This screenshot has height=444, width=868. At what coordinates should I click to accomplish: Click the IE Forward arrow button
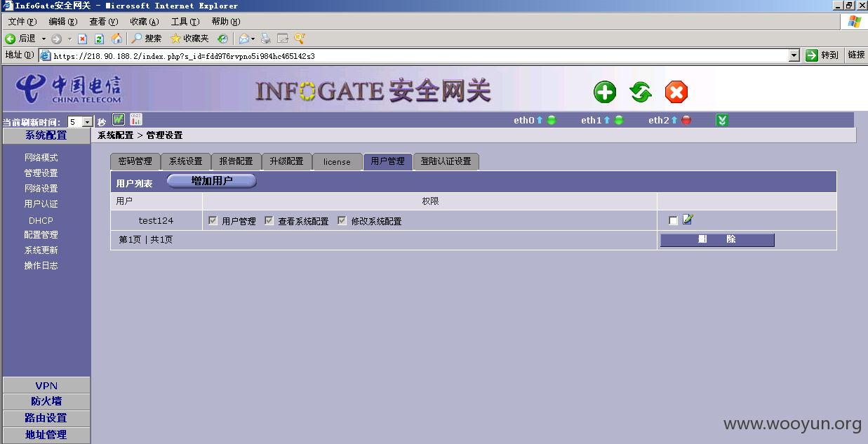[56, 39]
